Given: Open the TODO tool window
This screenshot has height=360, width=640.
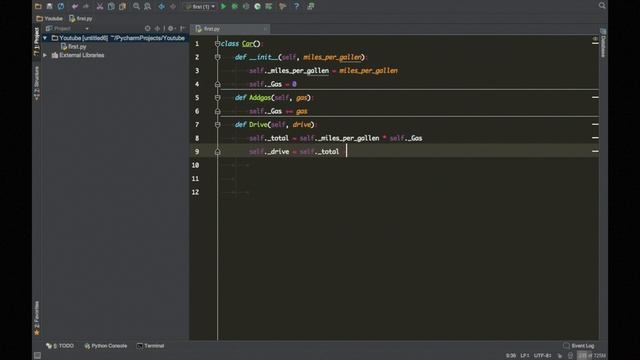Looking at the screenshot, I should tap(60, 346).
